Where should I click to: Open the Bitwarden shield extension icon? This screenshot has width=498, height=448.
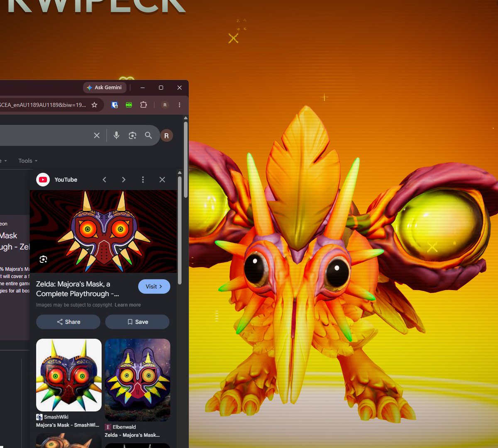(115, 105)
